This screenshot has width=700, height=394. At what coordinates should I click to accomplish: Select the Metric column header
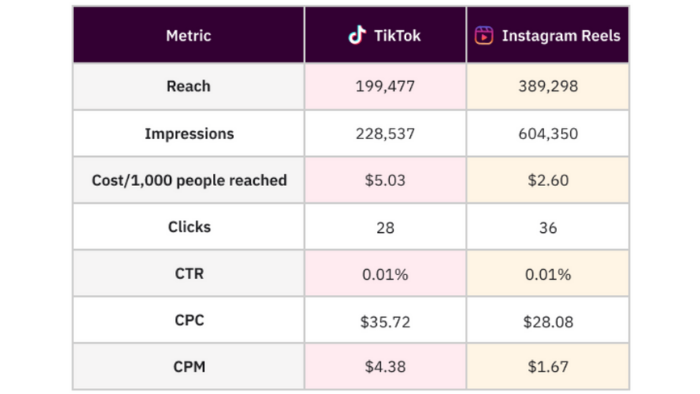(188, 35)
